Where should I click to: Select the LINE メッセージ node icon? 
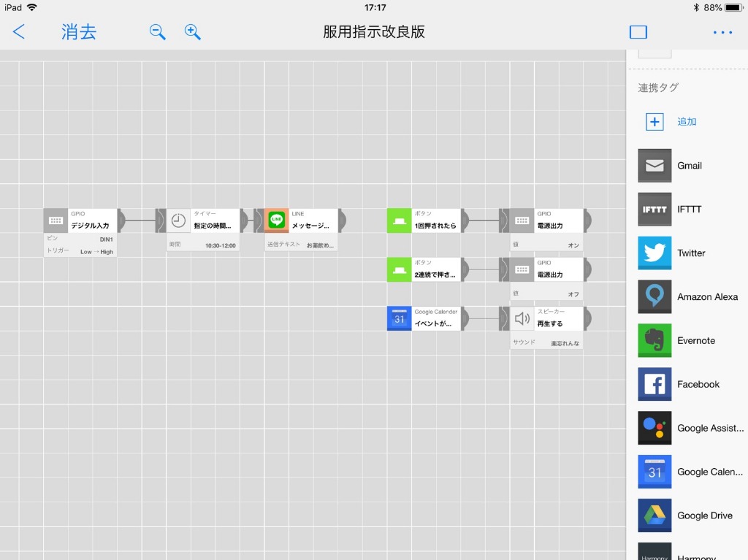tap(277, 220)
